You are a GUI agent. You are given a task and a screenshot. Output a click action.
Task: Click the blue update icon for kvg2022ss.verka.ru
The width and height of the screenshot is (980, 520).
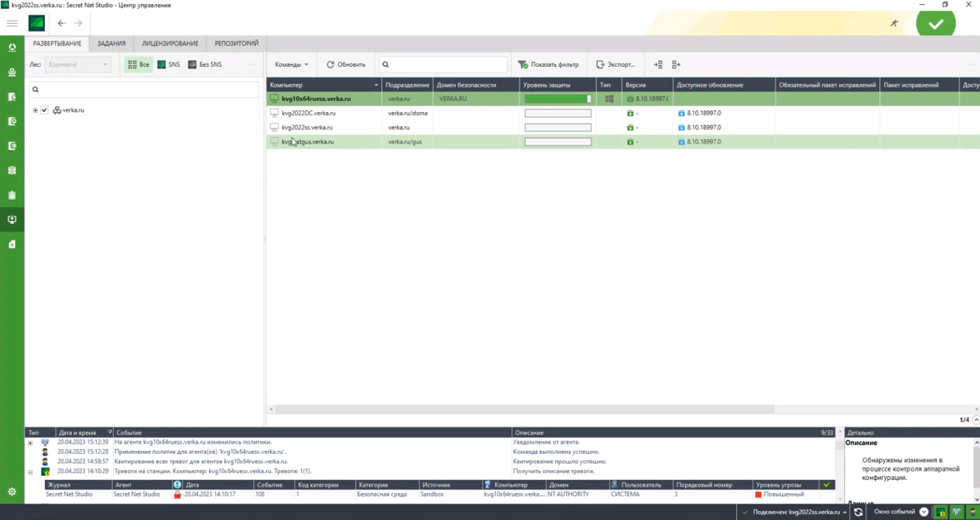[x=681, y=128]
